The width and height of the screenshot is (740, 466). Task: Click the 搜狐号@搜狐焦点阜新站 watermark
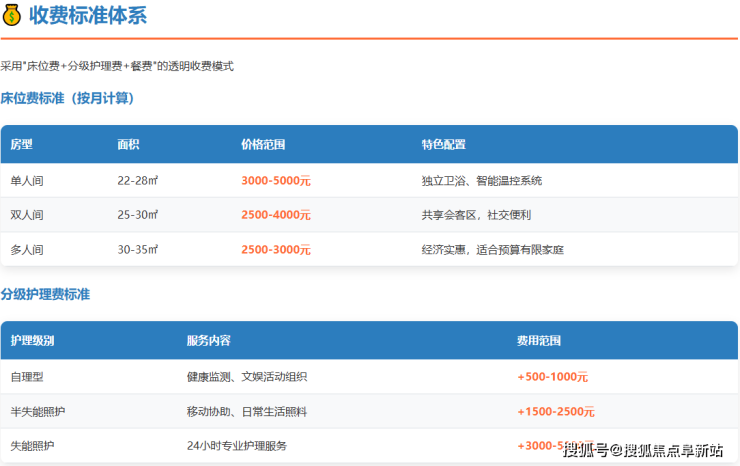pos(644,451)
